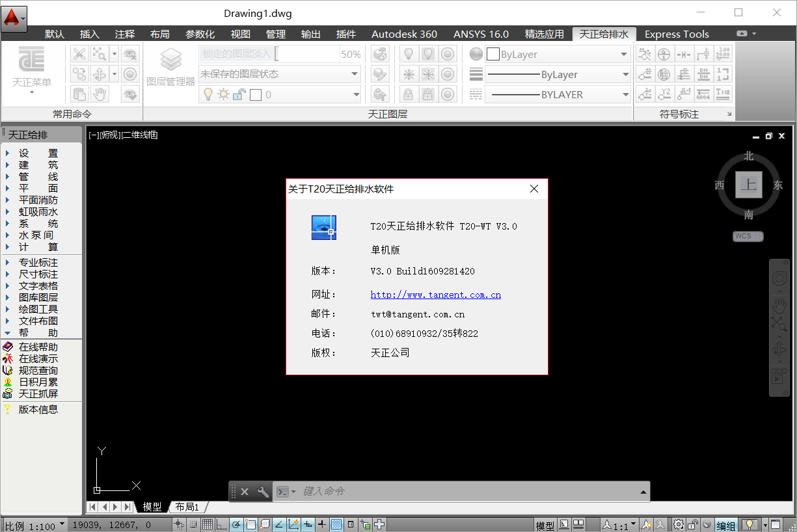The image size is (797, 532).
Task: Open the tangent.com.cn website link
Action: coord(435,295)
